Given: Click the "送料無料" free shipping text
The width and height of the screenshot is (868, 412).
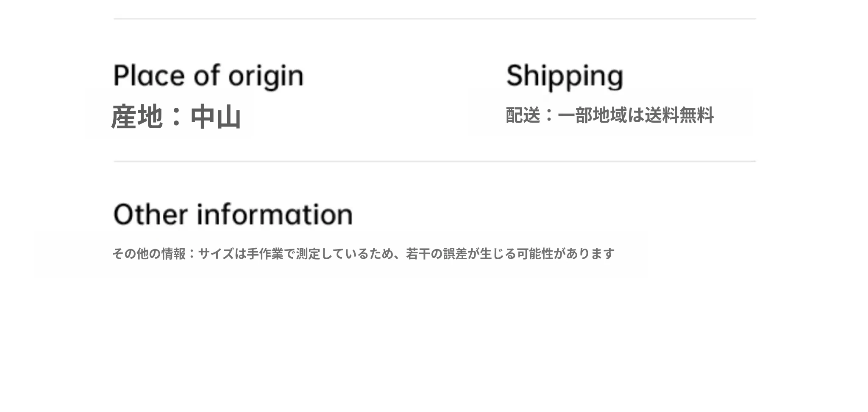Looking at the screenshot, I should coord(679,115).
